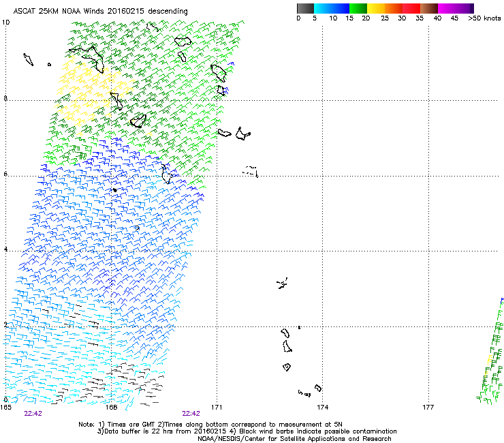Select the latitude axis label '4'
Image resolution: width=504 pixels, height=443 pixels.
[x=5, y=249]
